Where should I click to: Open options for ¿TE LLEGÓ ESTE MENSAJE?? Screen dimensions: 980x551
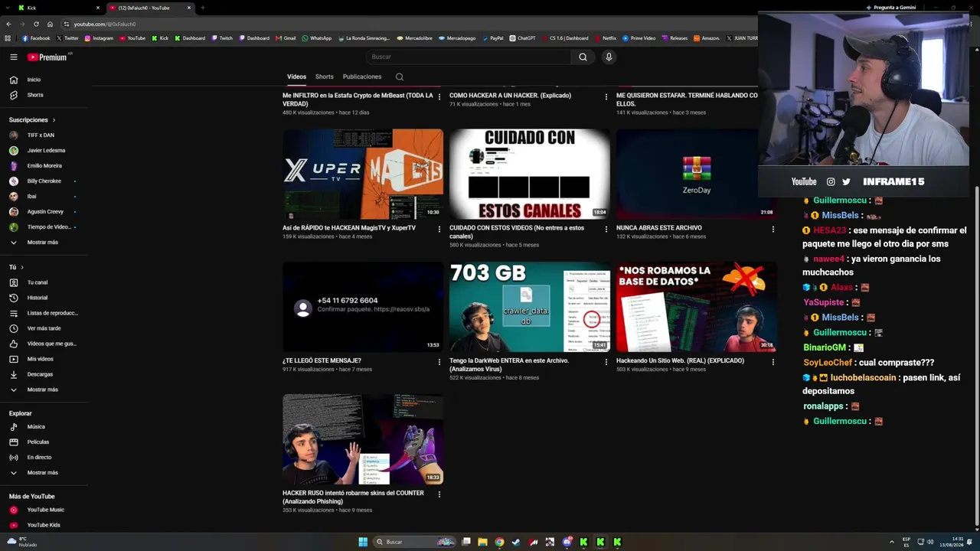coord(439,361)
